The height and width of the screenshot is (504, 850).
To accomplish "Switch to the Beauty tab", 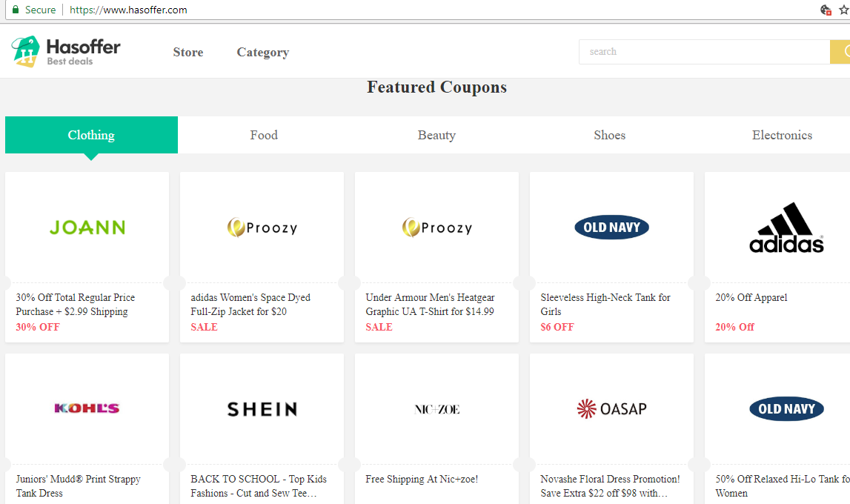I will [x=436, y=135].
